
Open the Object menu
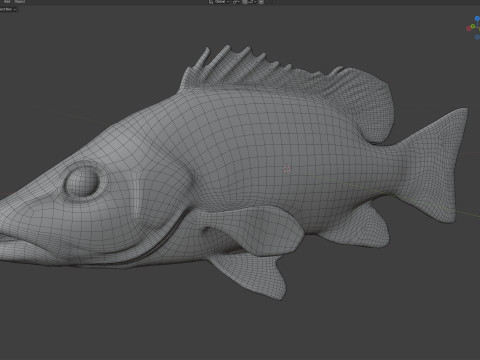tap(20, 1)
